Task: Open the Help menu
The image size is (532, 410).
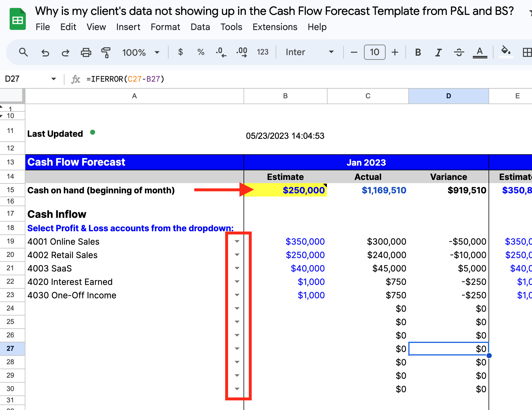Action: pos(317,27)
